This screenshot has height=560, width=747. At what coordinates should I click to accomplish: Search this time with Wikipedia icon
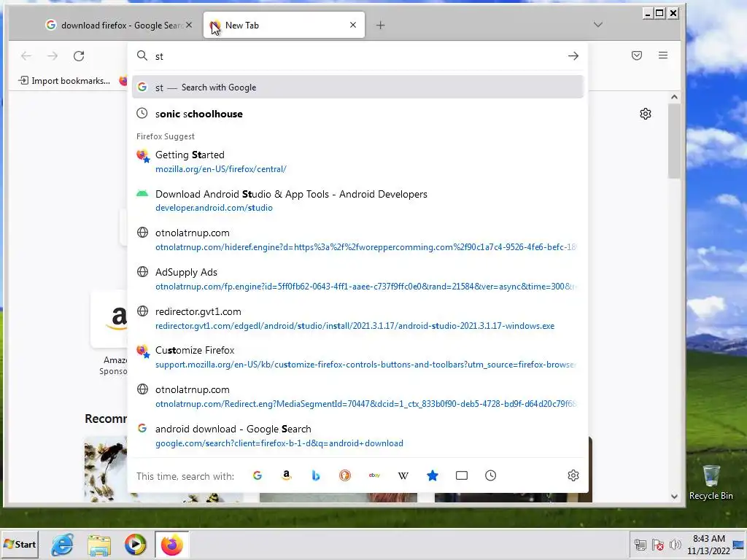point(403,475)
